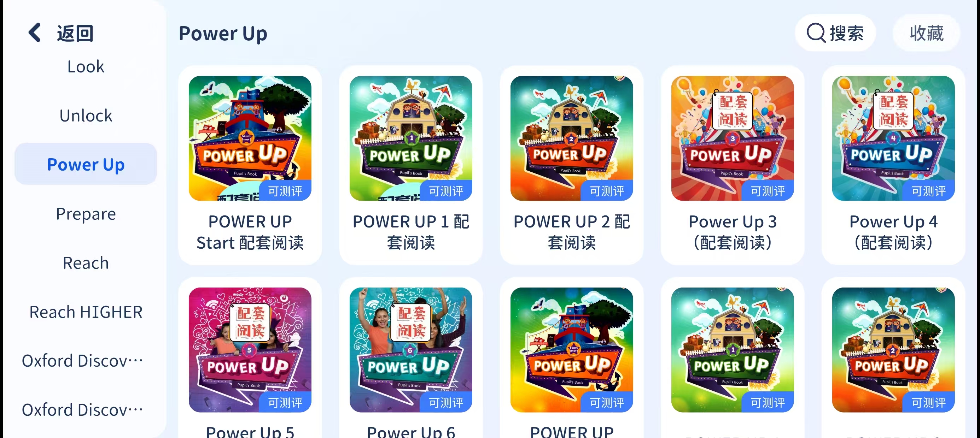The height and width of the screenshot is (438, 980).
Task: Choose the Reach series category
Action: [x=86, y=263]
